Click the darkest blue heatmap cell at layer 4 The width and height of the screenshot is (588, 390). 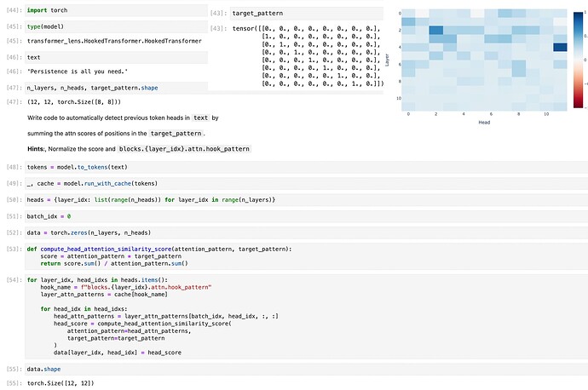560,47
